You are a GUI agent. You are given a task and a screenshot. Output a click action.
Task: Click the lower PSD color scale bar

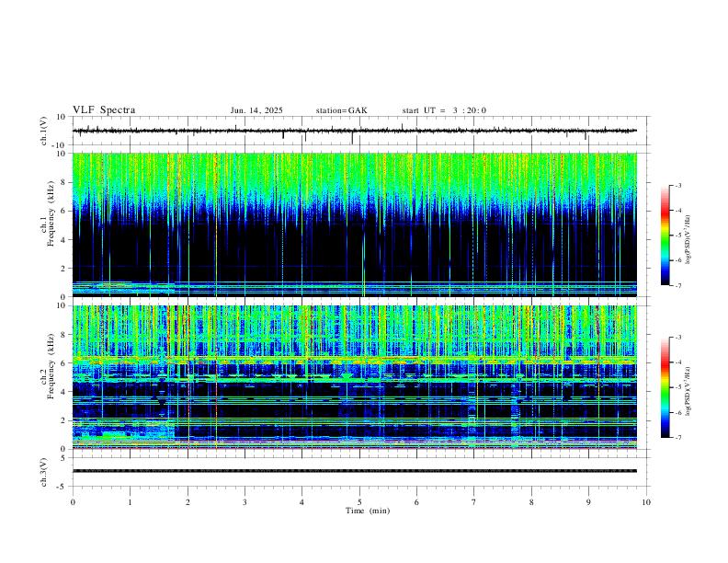[x=665, y=387]
